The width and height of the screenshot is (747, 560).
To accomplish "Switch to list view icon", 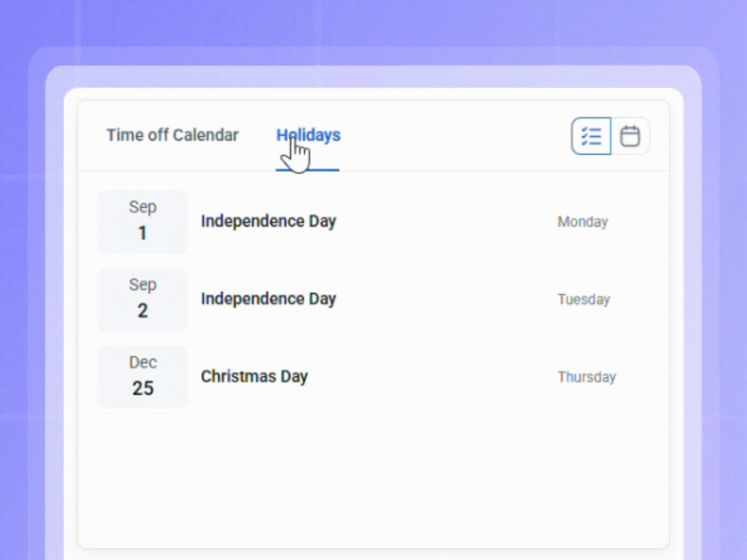I will tap(591, 136).
